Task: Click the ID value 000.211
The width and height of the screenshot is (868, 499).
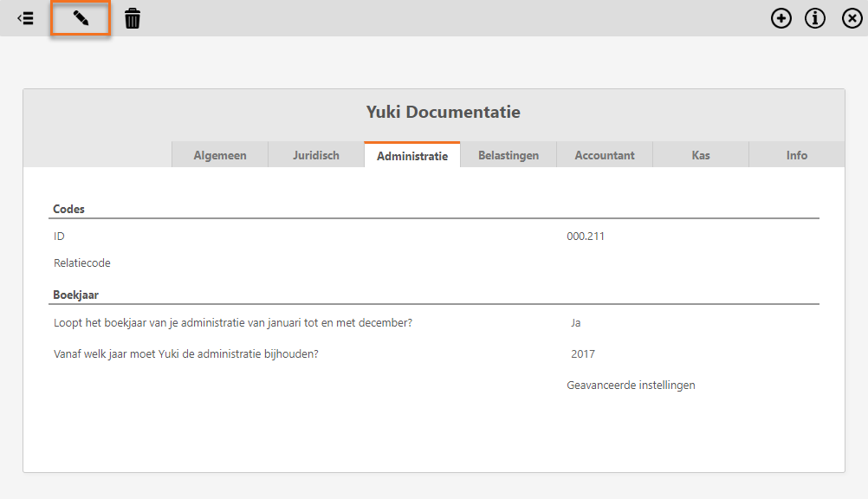Action: 585,236
